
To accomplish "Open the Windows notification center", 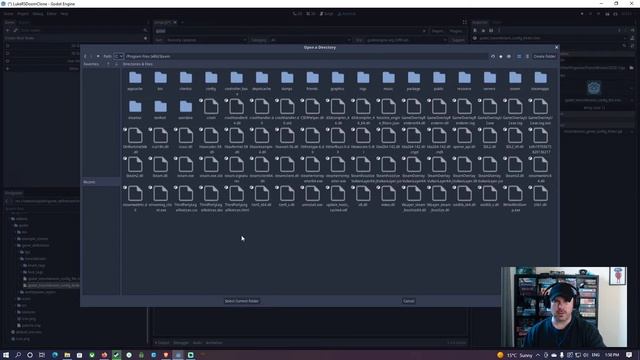I will [629, 355].
